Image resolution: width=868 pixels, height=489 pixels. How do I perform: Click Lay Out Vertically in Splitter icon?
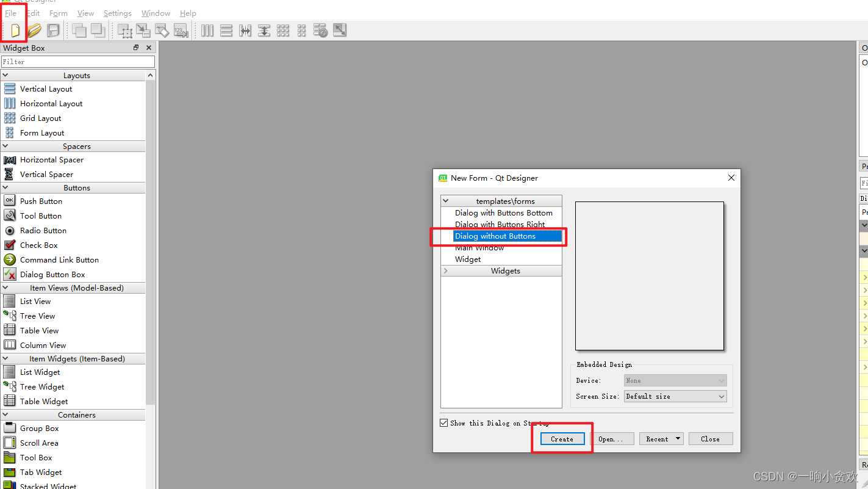[264, 30]
